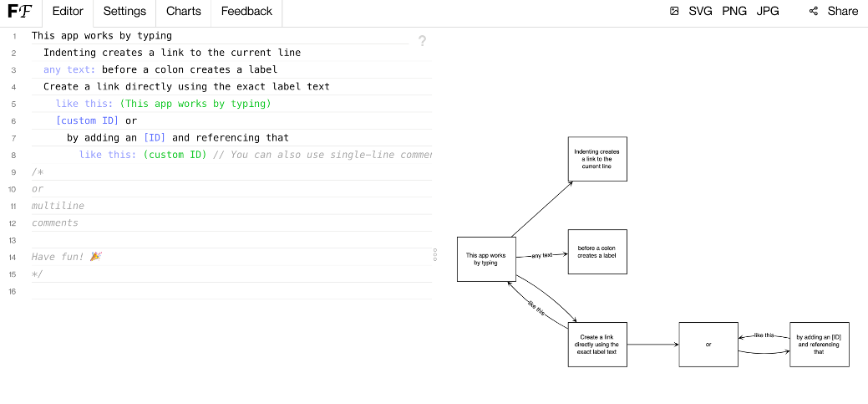868x404 pixels.
Task: Open the Feedback tab
Action: [x=246, y=12]
